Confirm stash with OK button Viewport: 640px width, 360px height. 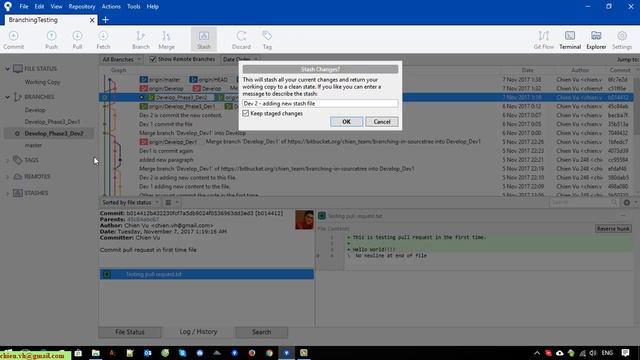(346, 122)
